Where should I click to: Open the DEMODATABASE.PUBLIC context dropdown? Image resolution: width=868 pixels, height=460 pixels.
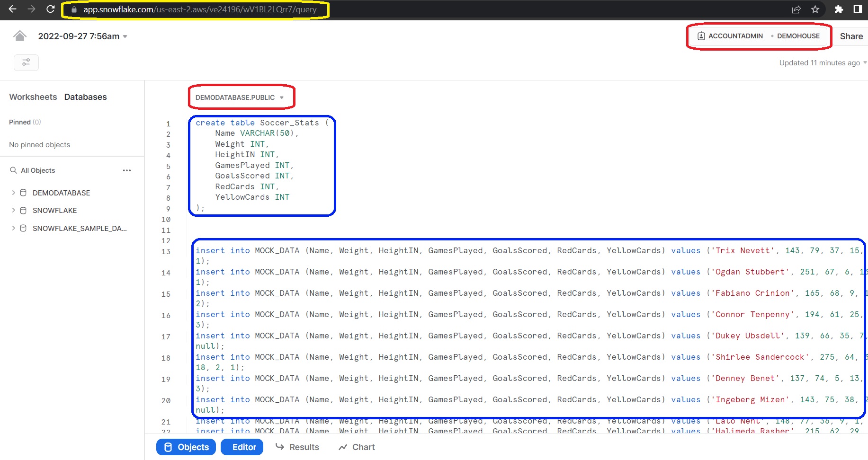[240, 97]
